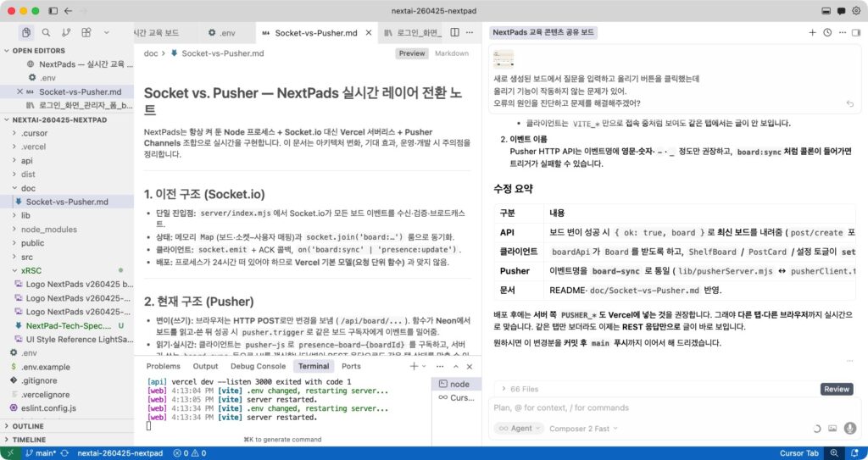Click the doc breadcrumb segment
The height and width of the screenshot is (460, 868).
point(151,53)
